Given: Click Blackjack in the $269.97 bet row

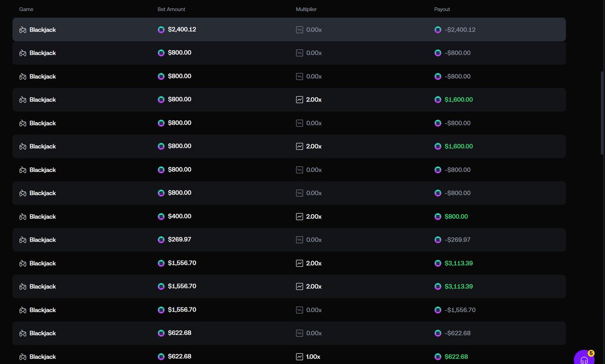Looking at the screenshot, I should coord(43,240).
